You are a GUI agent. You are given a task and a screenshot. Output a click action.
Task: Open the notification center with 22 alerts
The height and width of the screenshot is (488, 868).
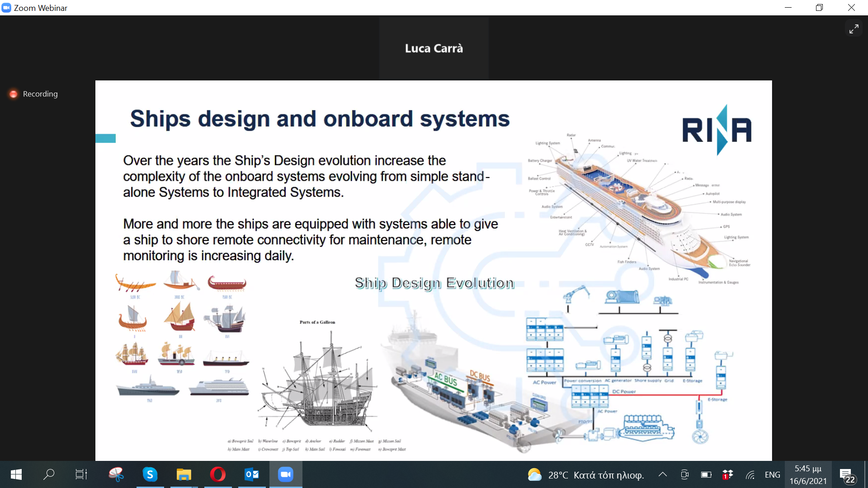(x=847, y=475)
